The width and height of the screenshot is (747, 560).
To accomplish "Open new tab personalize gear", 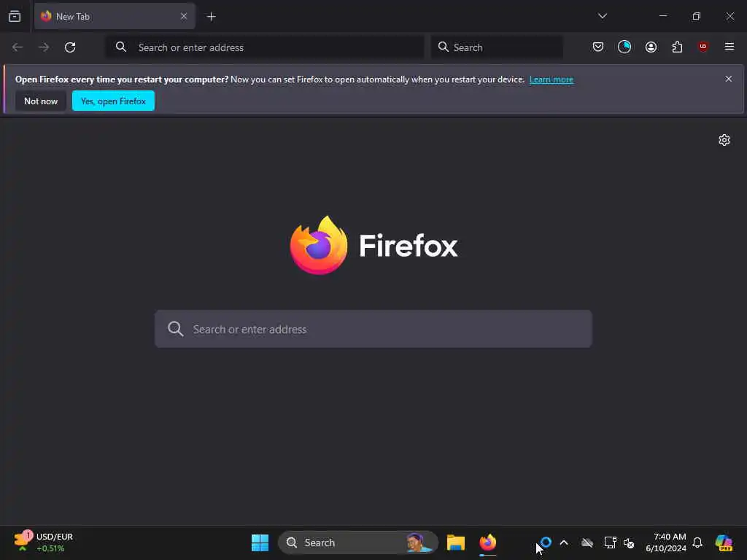I will (x=724, y=140).
